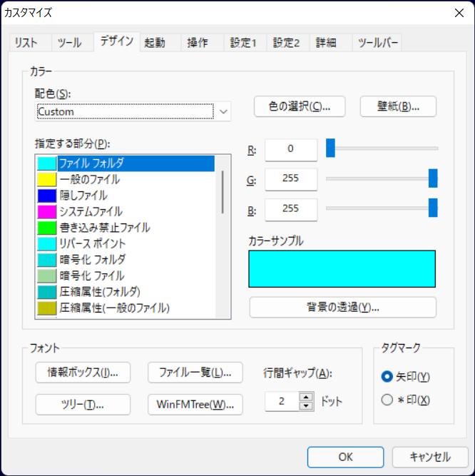Click the 背景の透過 button

pyautogui.click(x=342, y=308)
